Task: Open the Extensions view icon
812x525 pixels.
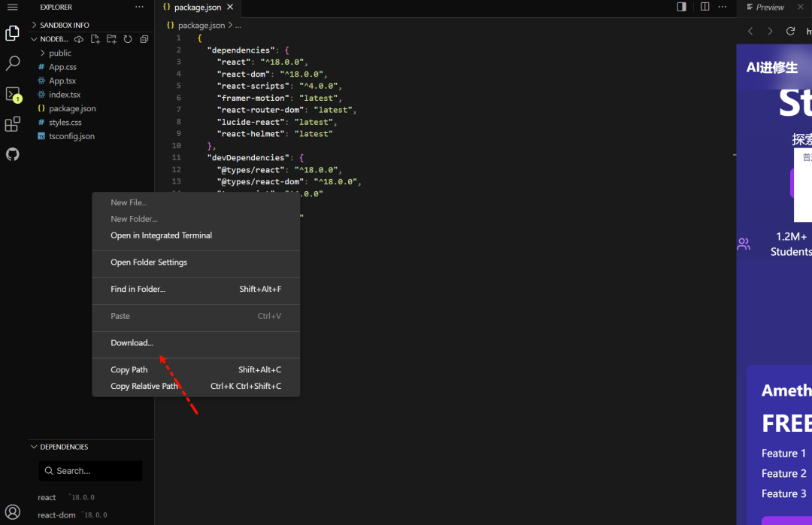Action: (x=13, y=124)
